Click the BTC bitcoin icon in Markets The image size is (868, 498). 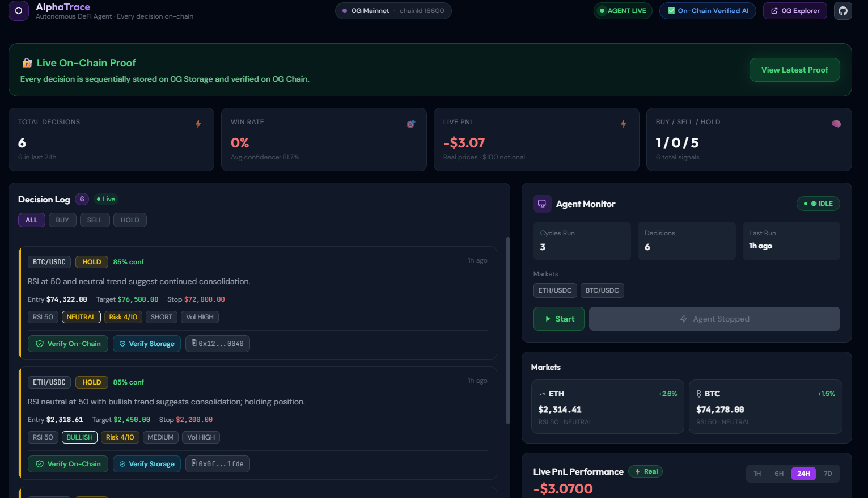point(699,394)
